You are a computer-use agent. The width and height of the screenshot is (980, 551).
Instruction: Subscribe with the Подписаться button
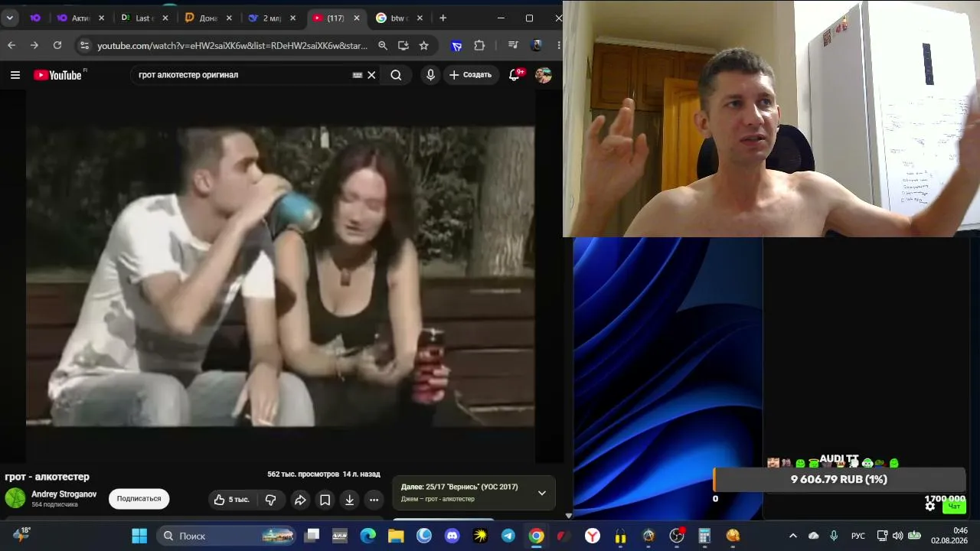coord(139,499)
